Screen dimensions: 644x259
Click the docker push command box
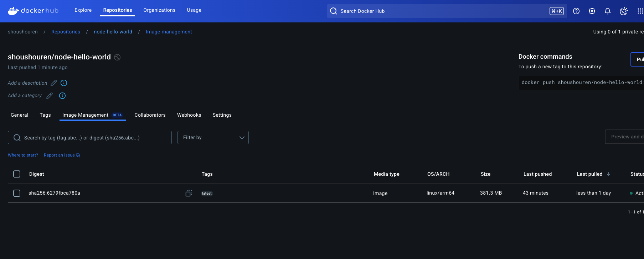pos(581,83)
